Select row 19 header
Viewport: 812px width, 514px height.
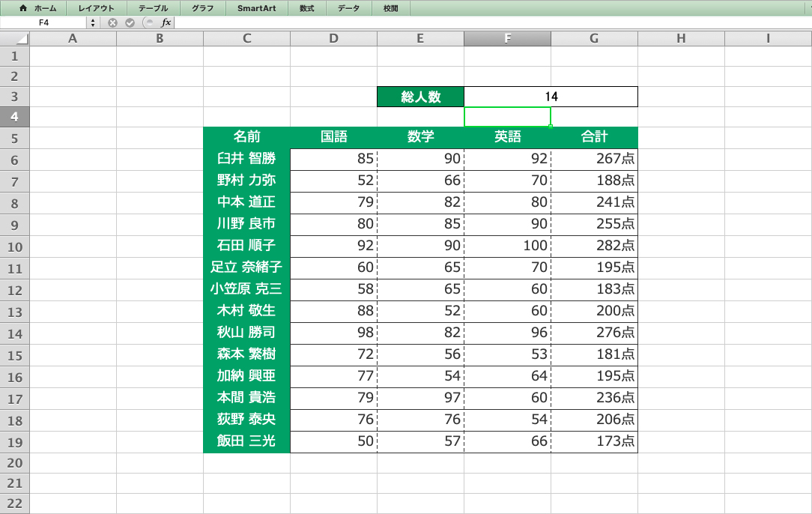point(14,443)
